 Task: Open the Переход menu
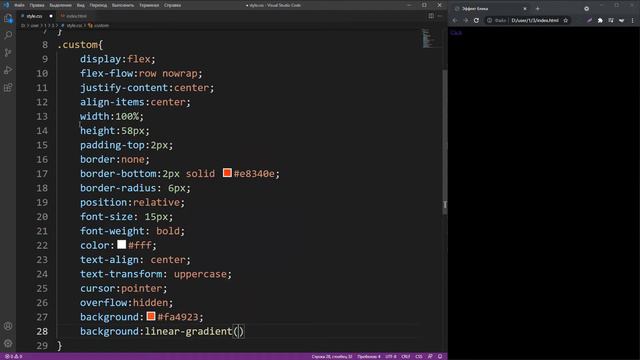point(98,5)
